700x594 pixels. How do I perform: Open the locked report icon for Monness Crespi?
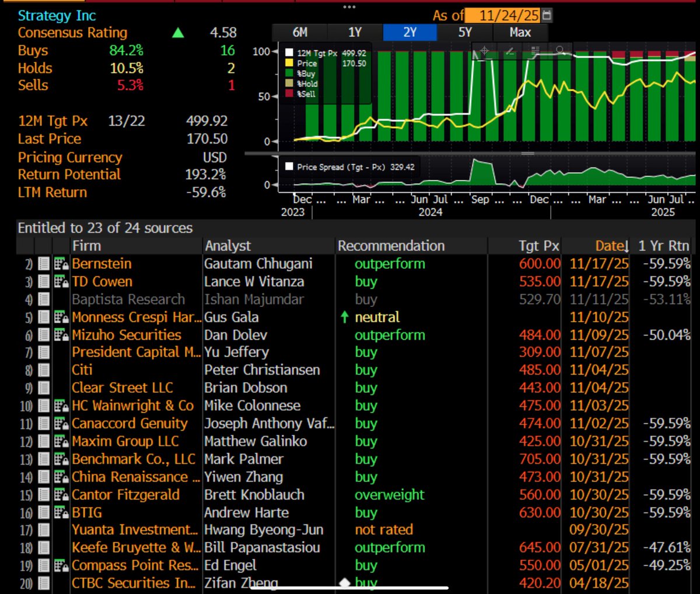pos(61,317)
